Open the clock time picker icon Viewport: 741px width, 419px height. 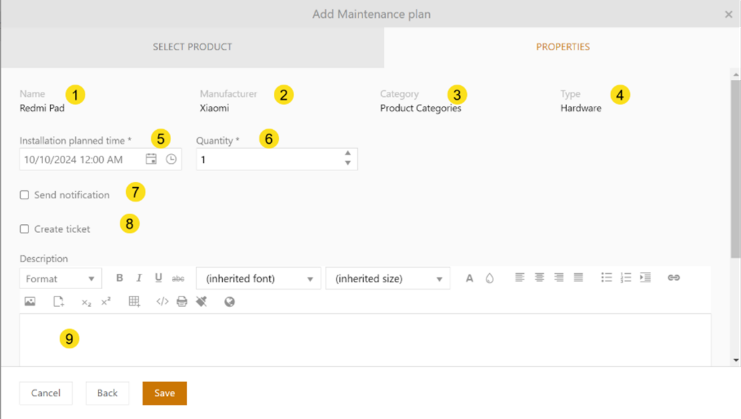point(171,159)
